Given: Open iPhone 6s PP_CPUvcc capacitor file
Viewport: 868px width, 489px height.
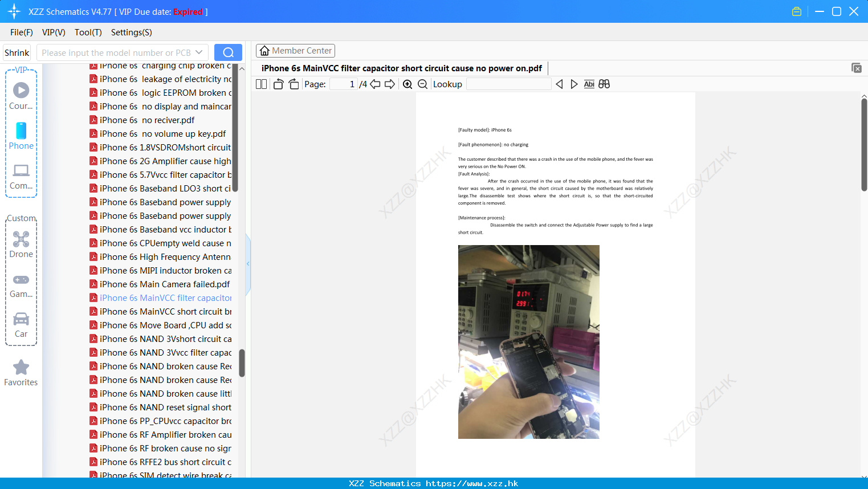Looking at the screenshot, I should click(x=161, y=421).
